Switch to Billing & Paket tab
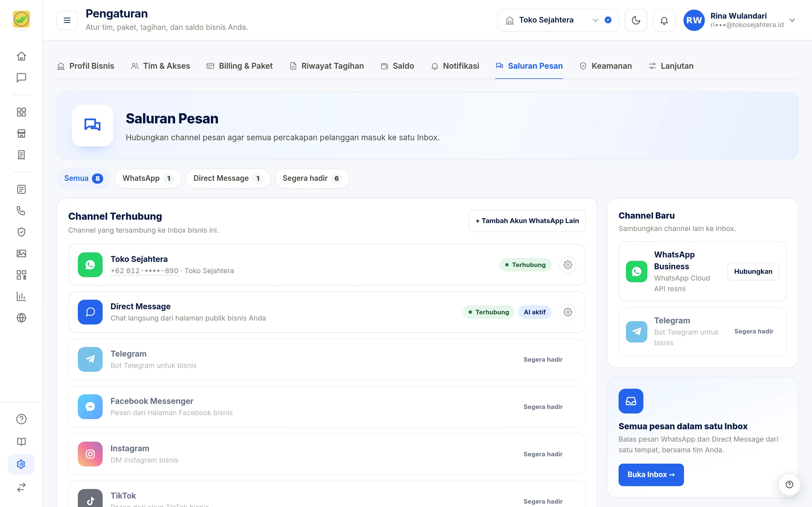Image resolution: width=812 pixels, height=507 pixels. (x=240, y=66)
